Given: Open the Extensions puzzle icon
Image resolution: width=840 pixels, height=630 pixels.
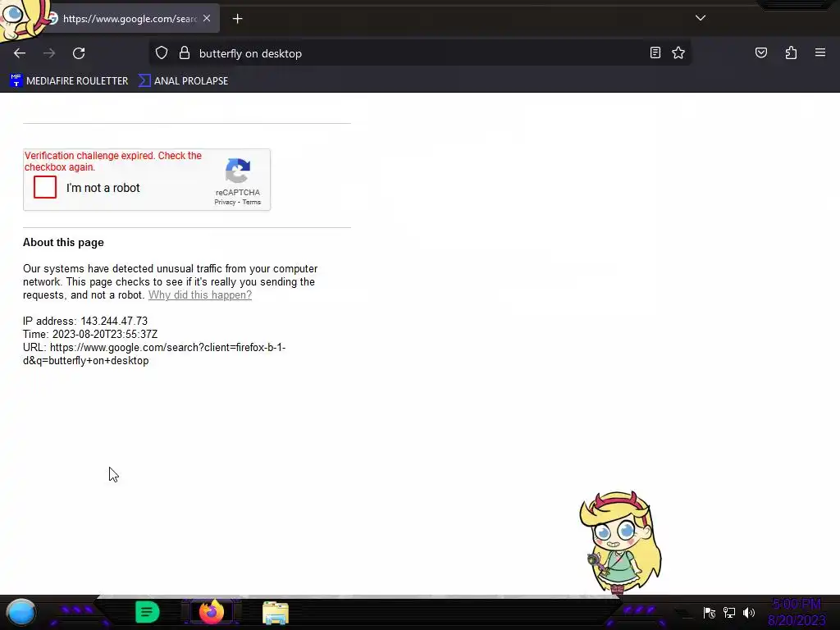Looking at the screenshot, I should (x=792, y=52).
